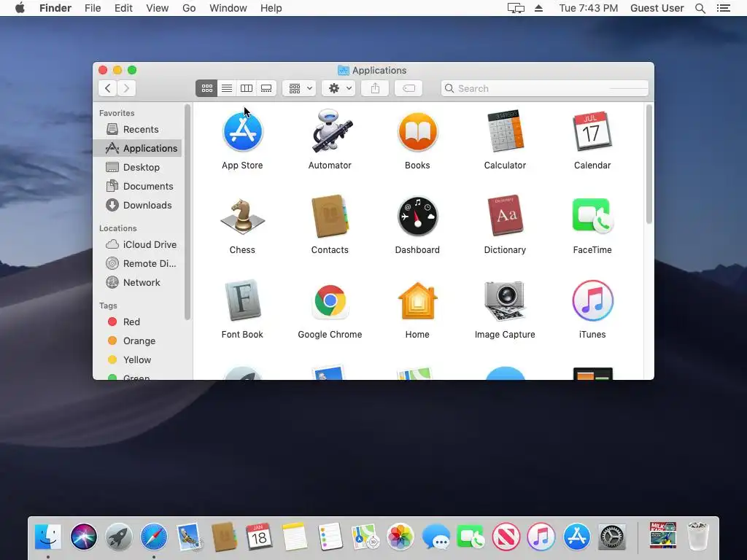Screen dimensions: 747x560
Task: Open Notification Center in the menu bar
Action: (x=724, y=8)
